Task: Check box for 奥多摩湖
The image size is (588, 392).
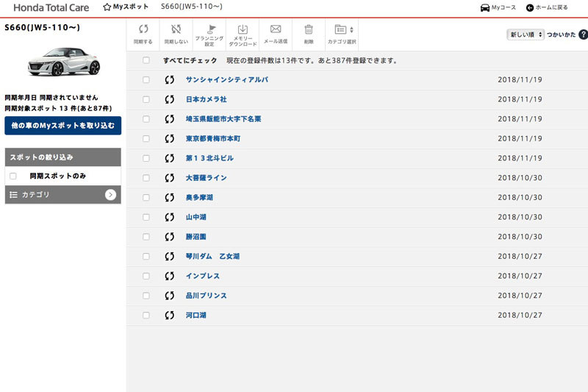Action: 146,197
